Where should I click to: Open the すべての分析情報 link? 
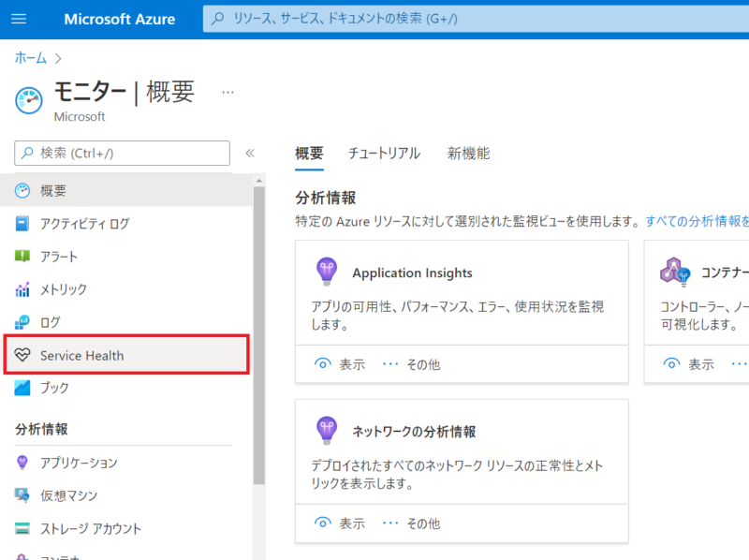(697, 221)
